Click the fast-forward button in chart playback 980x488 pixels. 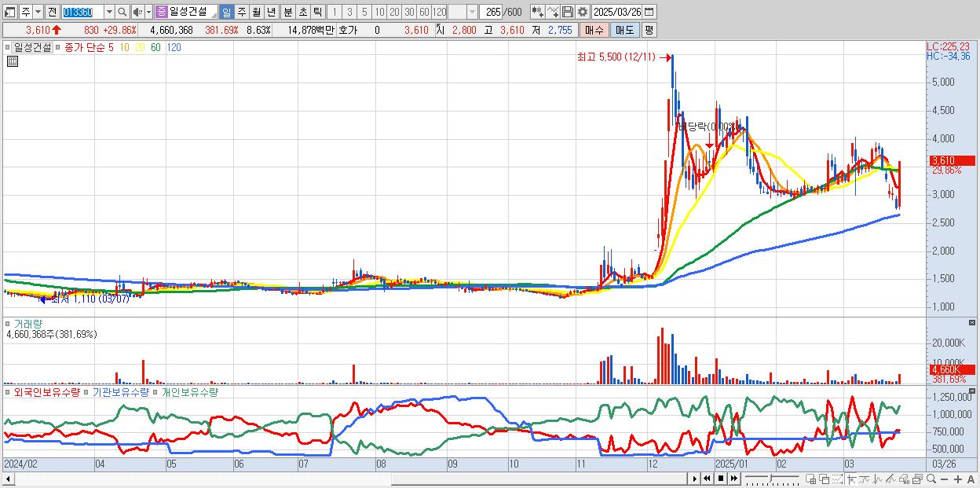pos(733,479)
